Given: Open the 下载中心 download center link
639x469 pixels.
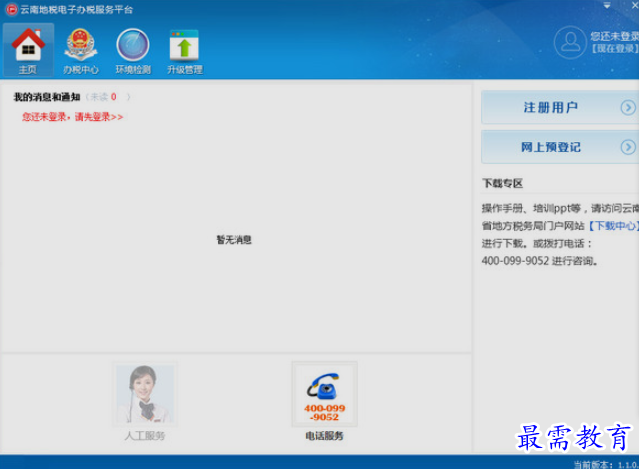Looking at the screenshot, I should pyautogui.click(x=612, y=226).
